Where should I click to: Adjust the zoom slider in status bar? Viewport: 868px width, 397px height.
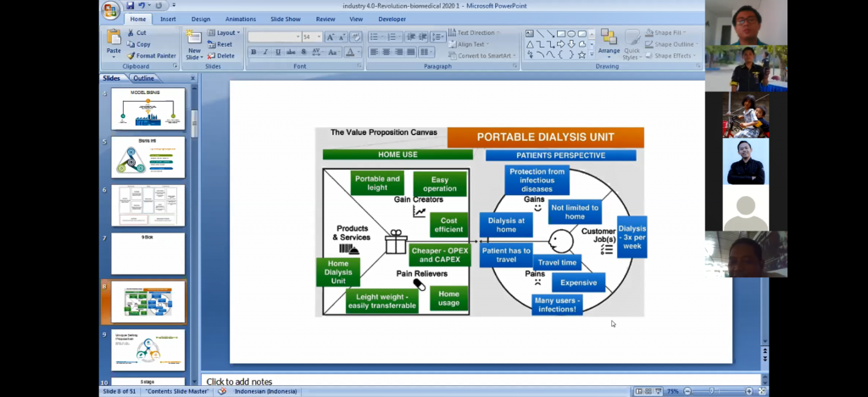[x=712, y=391]
